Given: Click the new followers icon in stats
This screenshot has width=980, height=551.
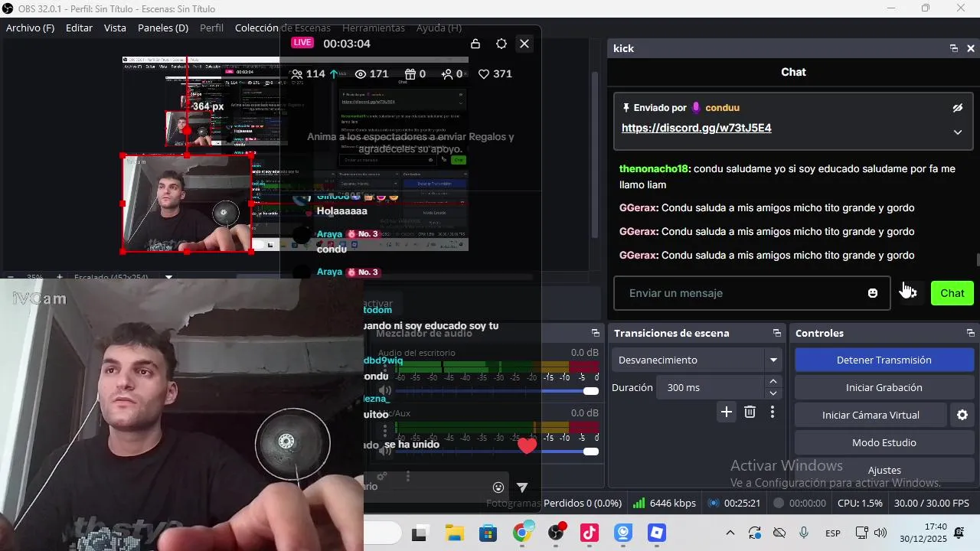Looking at the screenshot, I should (447, 74).
